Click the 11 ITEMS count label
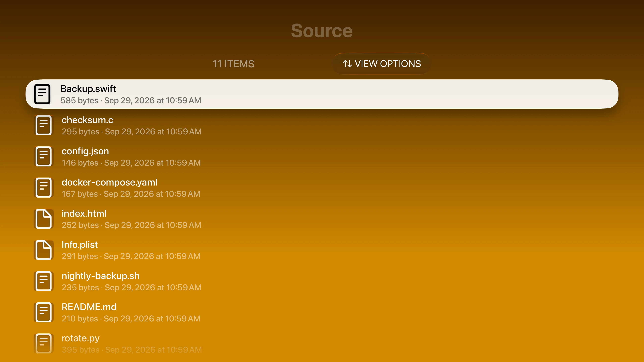 (233, 64)
